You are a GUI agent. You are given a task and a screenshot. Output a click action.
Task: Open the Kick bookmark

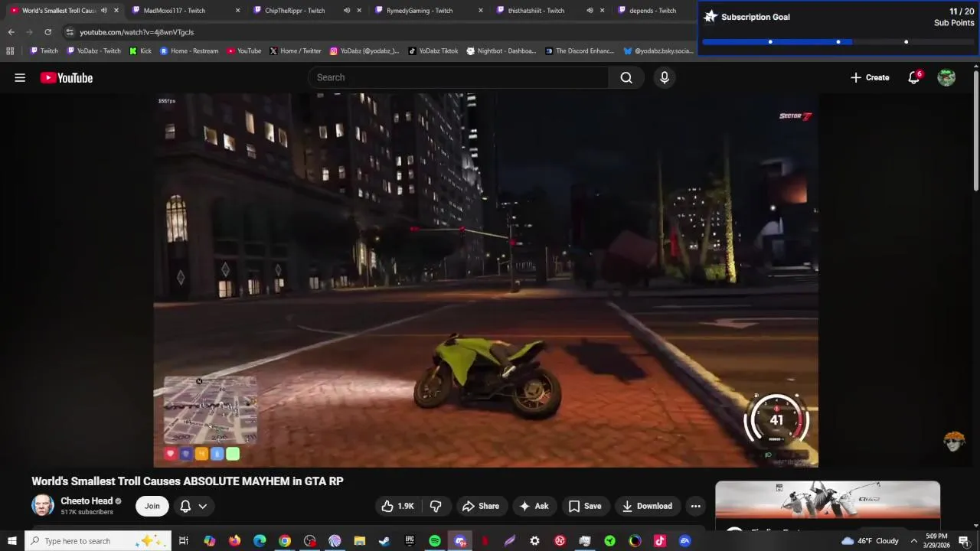click(141, 51)
